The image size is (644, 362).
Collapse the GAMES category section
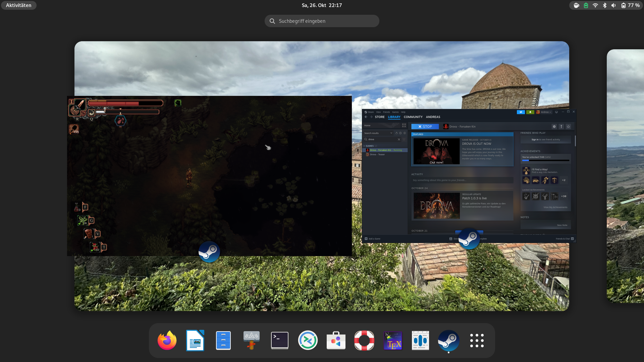pyautogui.click(x=364, y=146)
